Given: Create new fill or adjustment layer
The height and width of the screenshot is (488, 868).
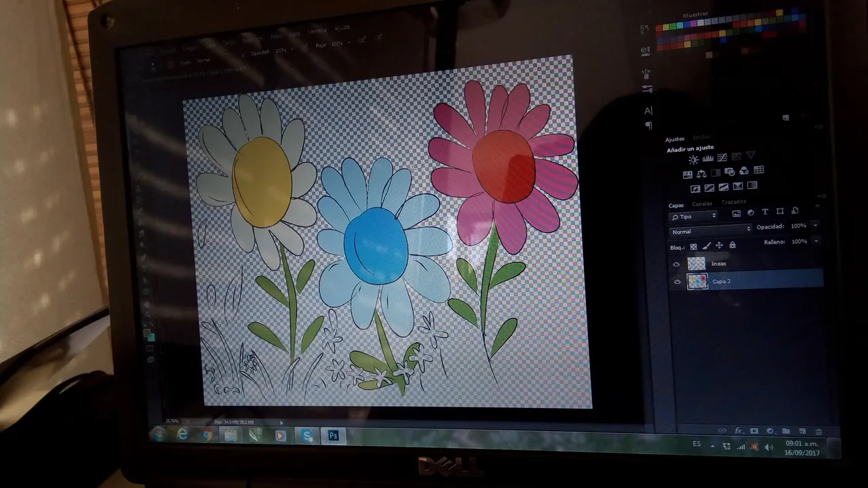Looking at the screenshot, I should (770, 430).
